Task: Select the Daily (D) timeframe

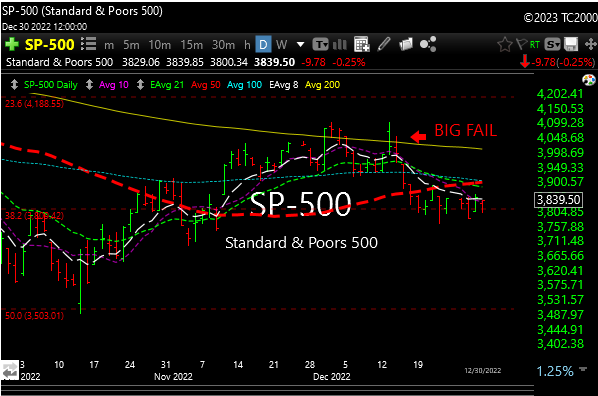Action: [263, 45]
